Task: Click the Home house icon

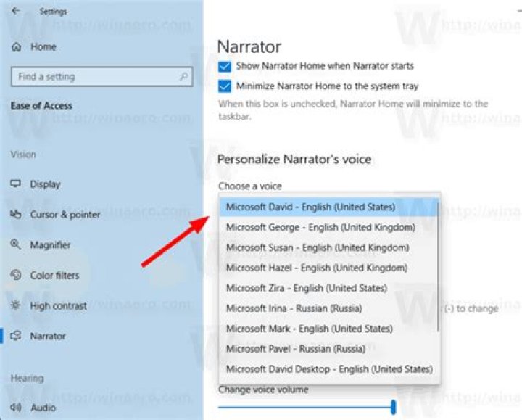Action: (x=16, y=47)
